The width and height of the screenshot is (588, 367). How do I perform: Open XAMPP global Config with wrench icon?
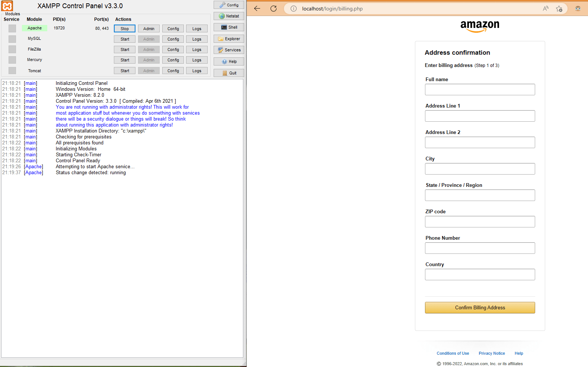coord(229,5)
